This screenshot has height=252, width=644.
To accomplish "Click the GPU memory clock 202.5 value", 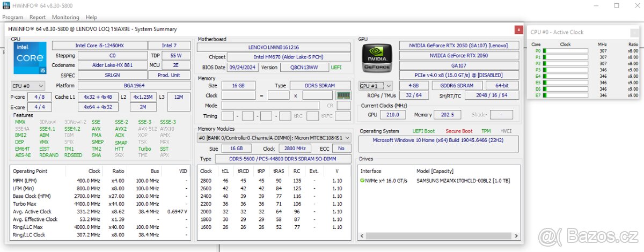I will [448, 115].
